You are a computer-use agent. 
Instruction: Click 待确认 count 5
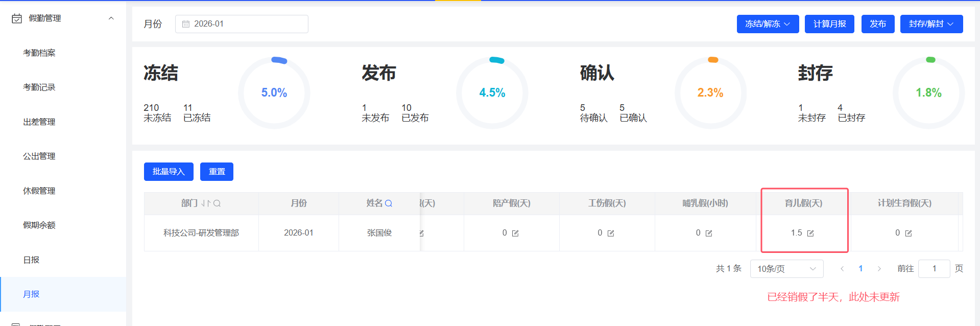583,108
